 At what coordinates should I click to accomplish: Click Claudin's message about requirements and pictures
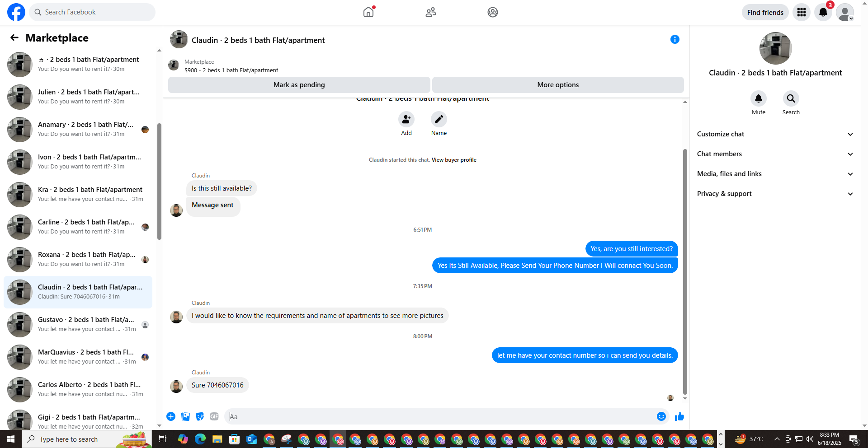(x=317, y=316)
